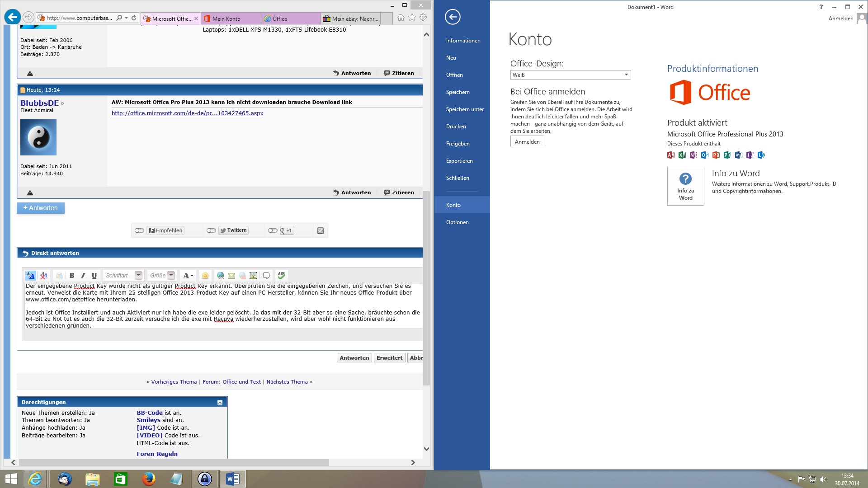This screenshot has height=488, width=868.
Task: Toggle the Empfehlen social switch
Action: click(139, 230)
